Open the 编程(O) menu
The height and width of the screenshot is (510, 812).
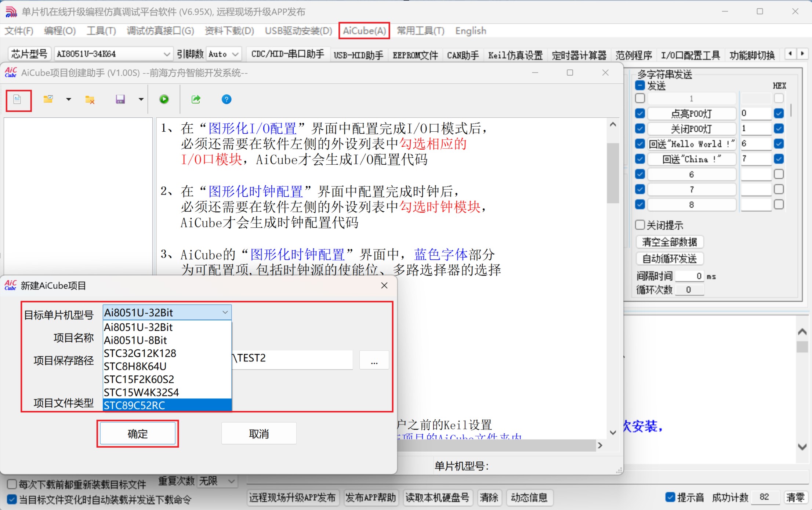(x=60, y=31)
